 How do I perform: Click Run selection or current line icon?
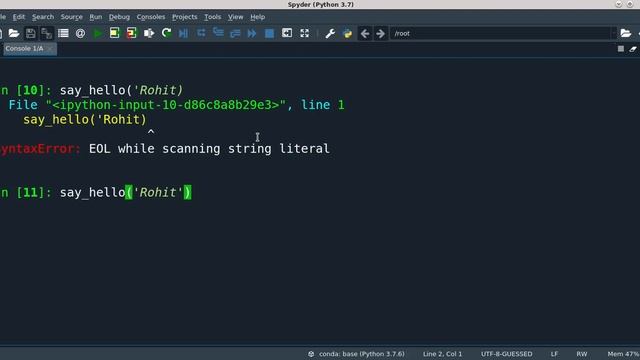(149, 33)
